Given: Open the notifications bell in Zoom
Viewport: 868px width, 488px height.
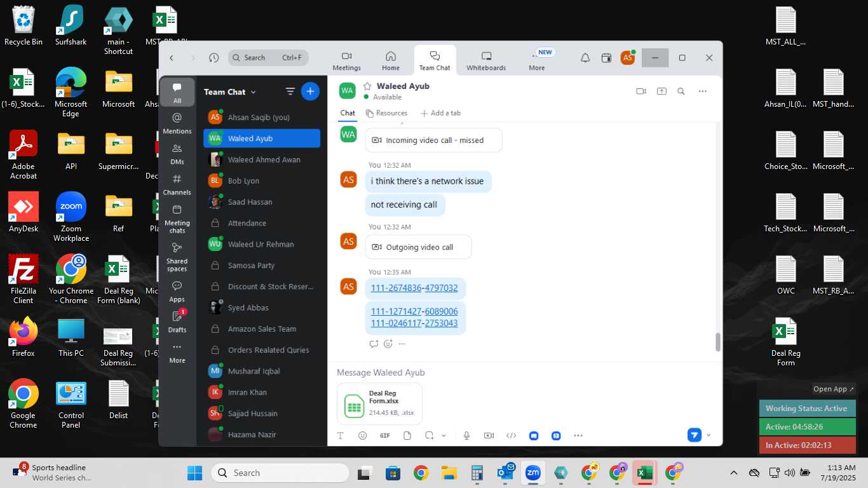Looking at the screenshot, I should 585,58.
